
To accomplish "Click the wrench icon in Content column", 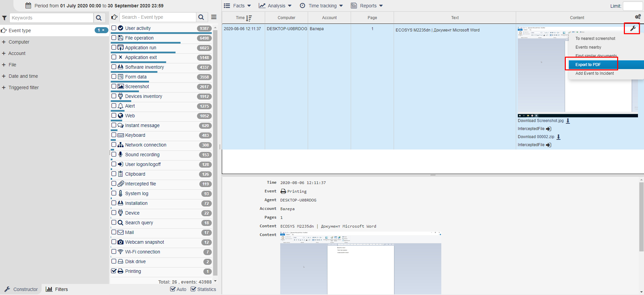I will click(x=633, y=28).
